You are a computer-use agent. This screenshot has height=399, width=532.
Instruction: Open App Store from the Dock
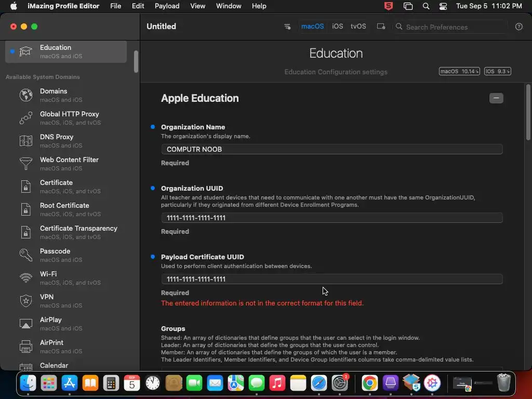70,383
